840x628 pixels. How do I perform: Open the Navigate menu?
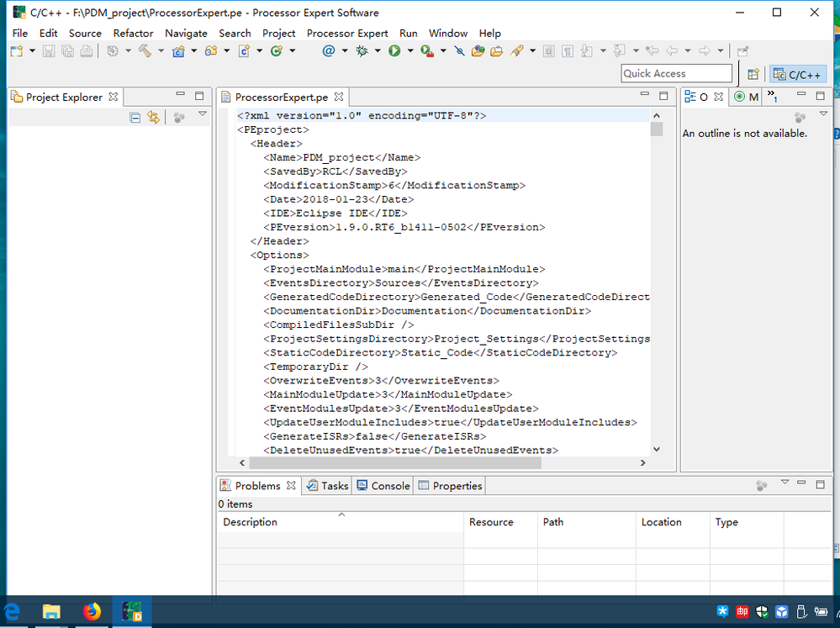[x=186, y=34]
